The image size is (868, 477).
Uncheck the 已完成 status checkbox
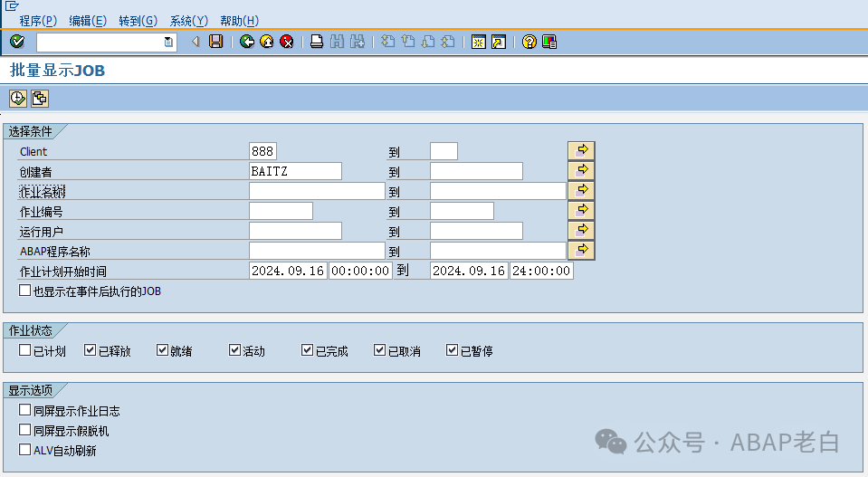tap(307, 349)
